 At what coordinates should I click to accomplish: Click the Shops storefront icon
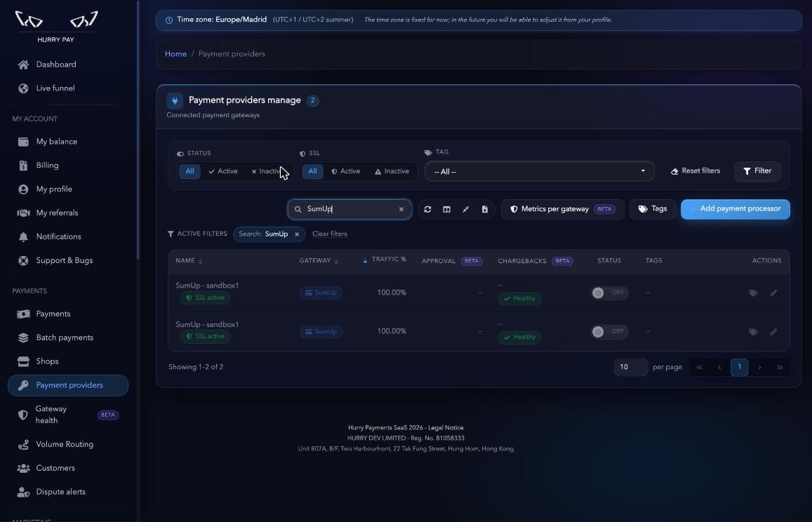coord(23,361)
